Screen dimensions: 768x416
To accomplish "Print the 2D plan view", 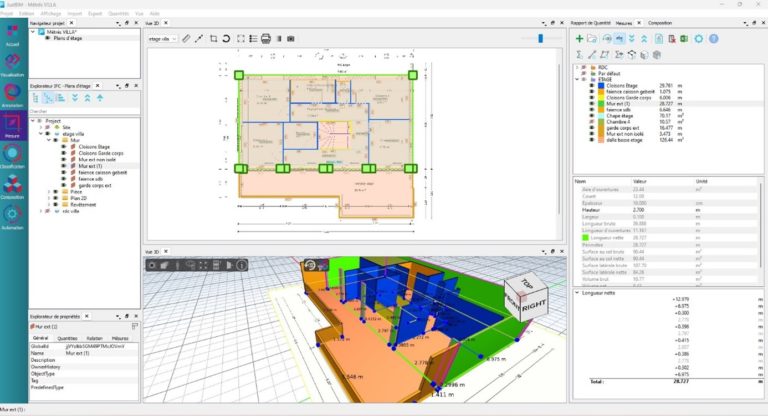I will 266,39.
